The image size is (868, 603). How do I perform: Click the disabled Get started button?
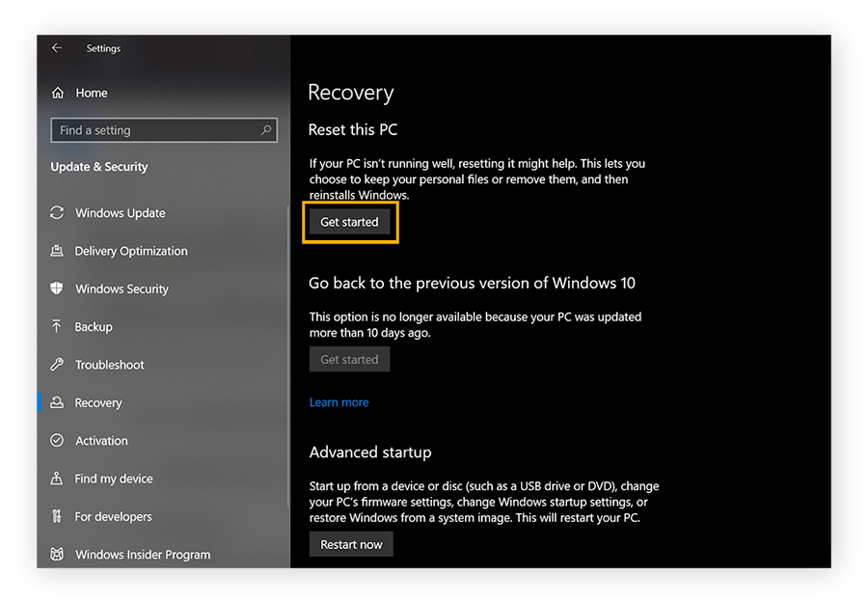tap(349, 359)
